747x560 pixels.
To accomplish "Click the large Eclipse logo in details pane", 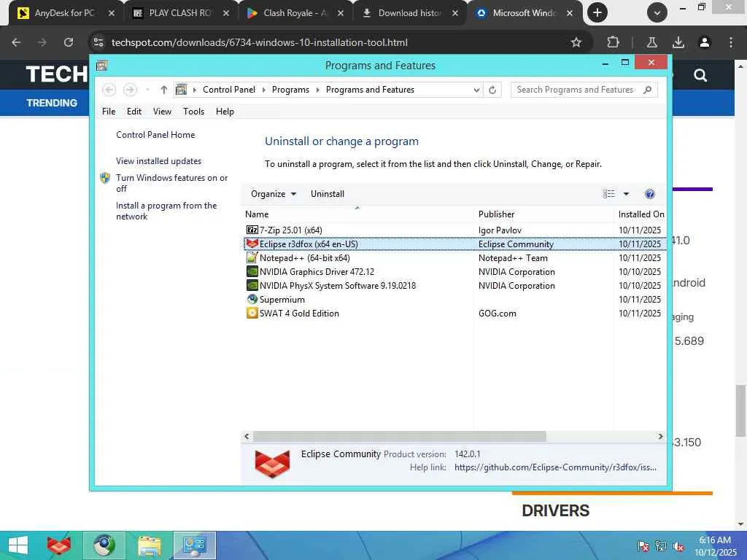I will click(272, 463).
